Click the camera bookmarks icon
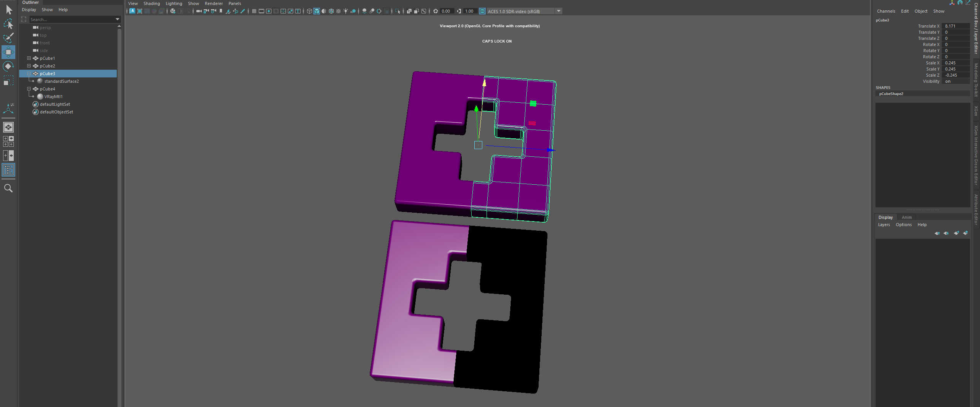Screen dimensions: 980x407 [221, 11]
